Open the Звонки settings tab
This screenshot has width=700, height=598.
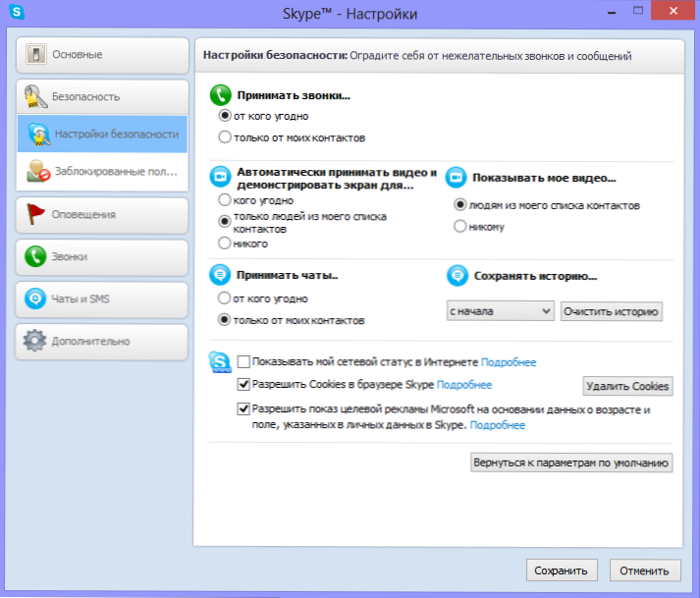tap(102, 257)
